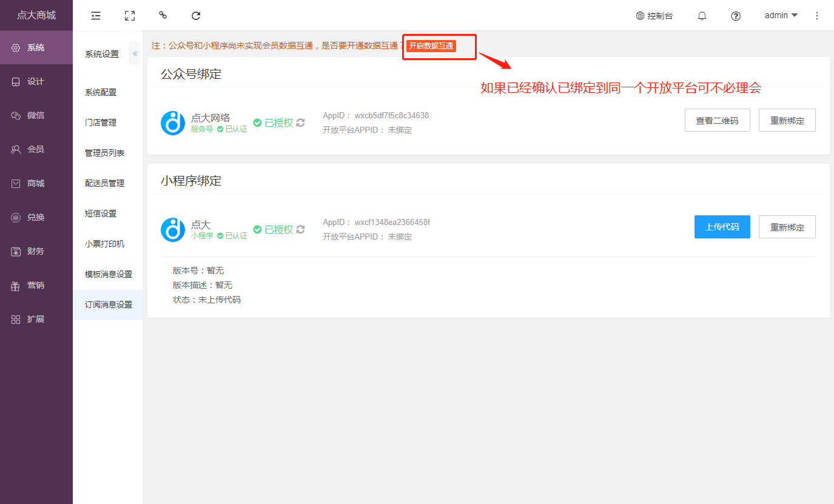Select 会员 in the main sidebar
Screen dimensions: 834x504
coord(36,149)
